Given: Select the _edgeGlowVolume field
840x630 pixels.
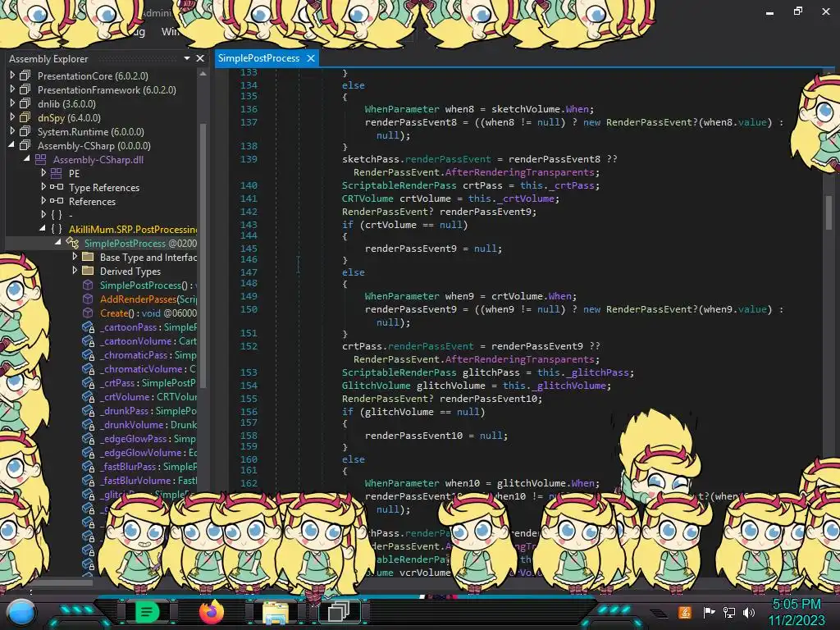Looking at the screenshot, I should coord(148,452).
